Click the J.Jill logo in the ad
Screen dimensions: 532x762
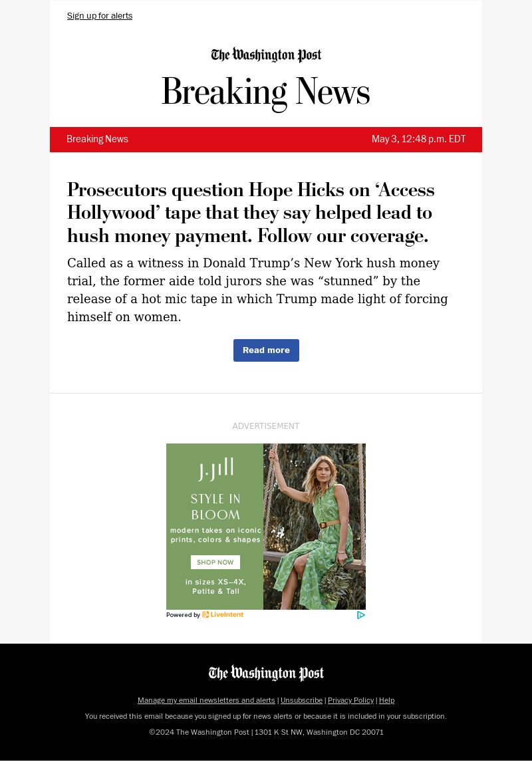(x=215, y=469)
